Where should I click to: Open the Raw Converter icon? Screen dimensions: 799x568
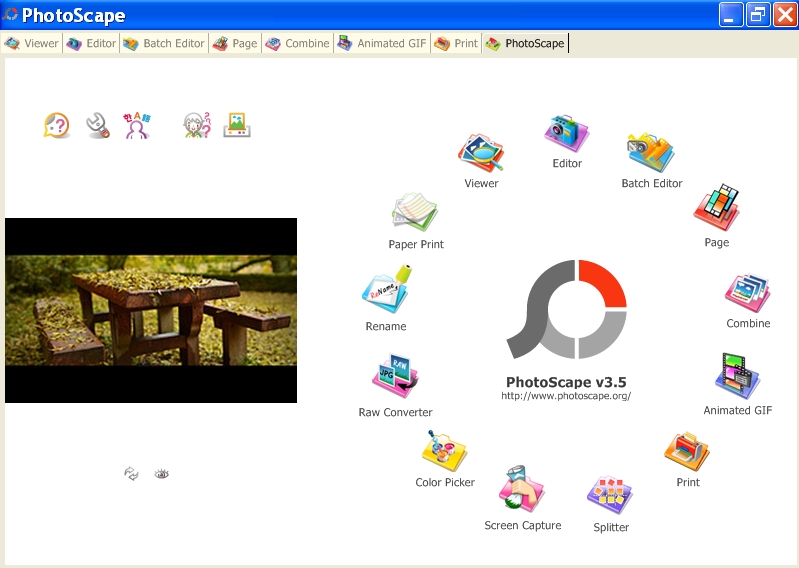[x=395, y=376]
